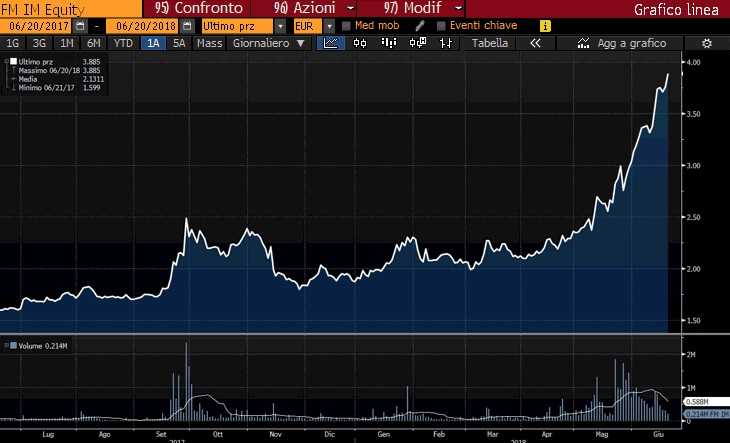Click the FM IM Equity ticker field
The height and width of the screenshot is (443, 730).
(x=71, y=8)
